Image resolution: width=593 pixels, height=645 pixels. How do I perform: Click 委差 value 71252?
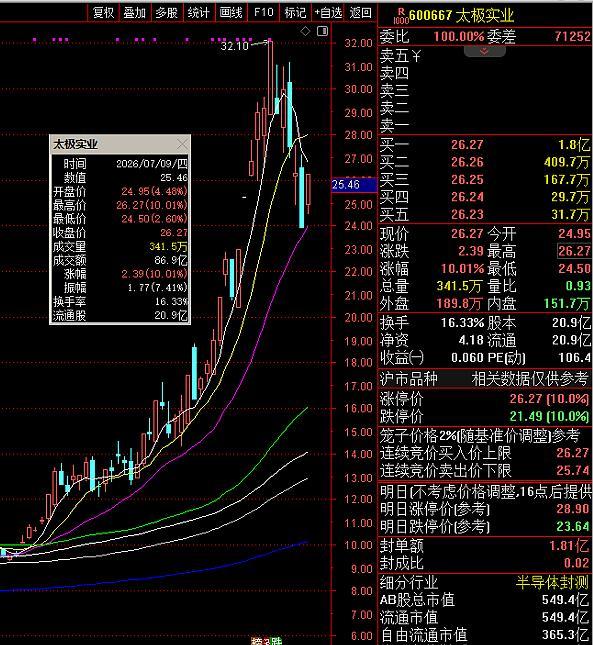coord(572,37)
